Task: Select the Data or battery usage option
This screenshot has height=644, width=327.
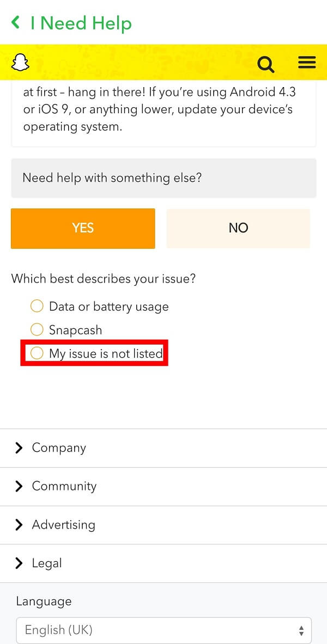Action: pyautogui.click(x=37, y=306)
